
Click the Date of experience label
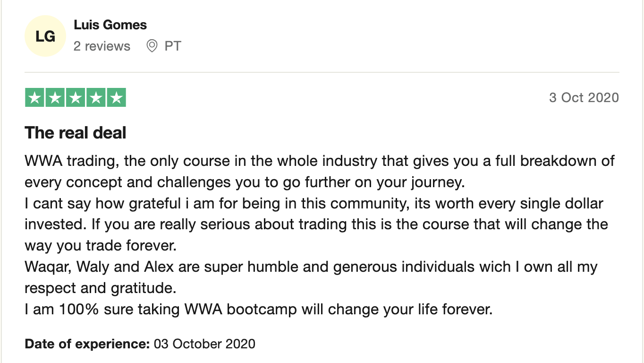click(87, 344)
